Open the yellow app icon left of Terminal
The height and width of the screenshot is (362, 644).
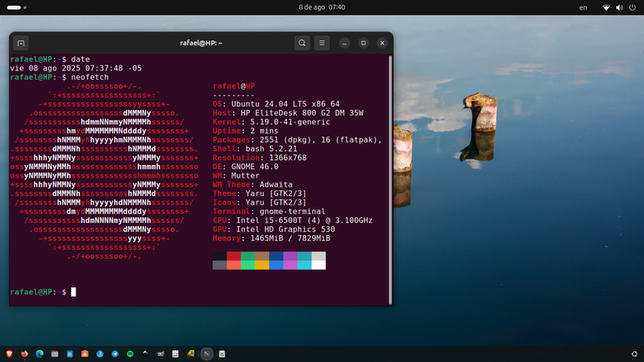pos(190,354)
